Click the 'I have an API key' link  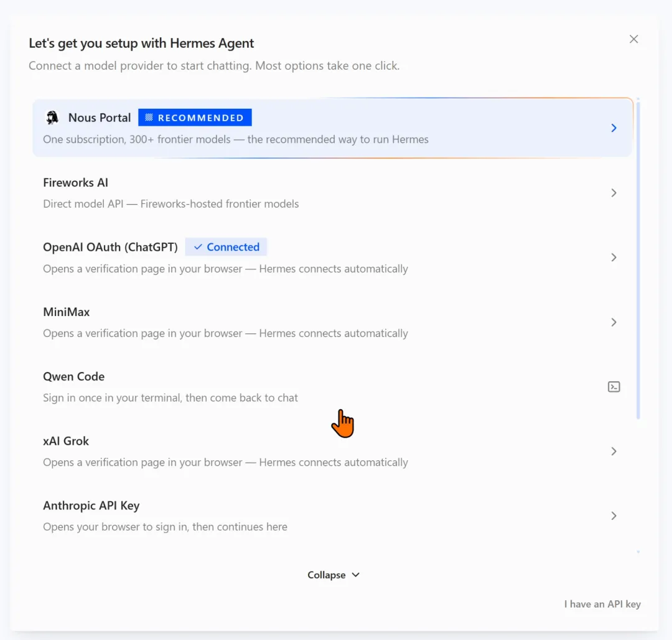click(x=602, y=604)
